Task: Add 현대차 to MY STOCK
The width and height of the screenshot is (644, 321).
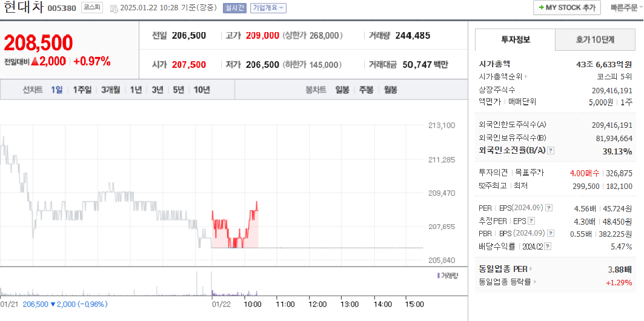Action: click(x=567, y=7)
